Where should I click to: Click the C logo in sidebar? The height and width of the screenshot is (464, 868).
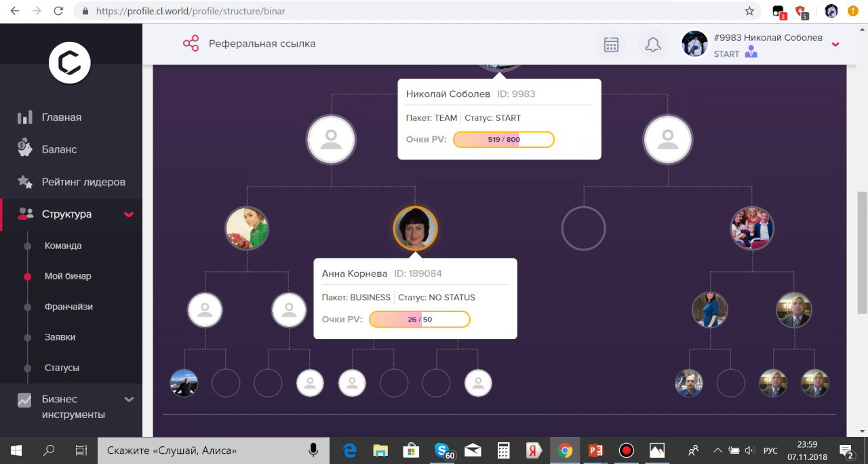pyautogui.click(x=70, y=63)
